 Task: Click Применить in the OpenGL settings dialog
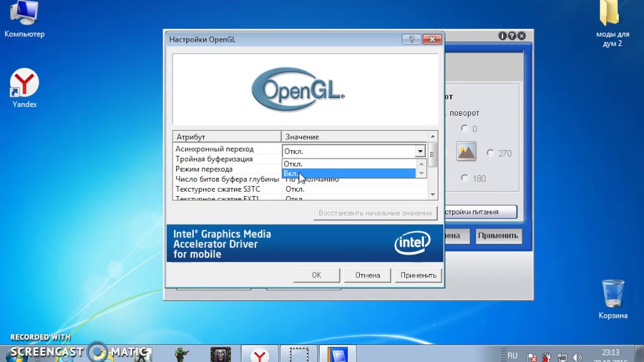pos(419,275)
